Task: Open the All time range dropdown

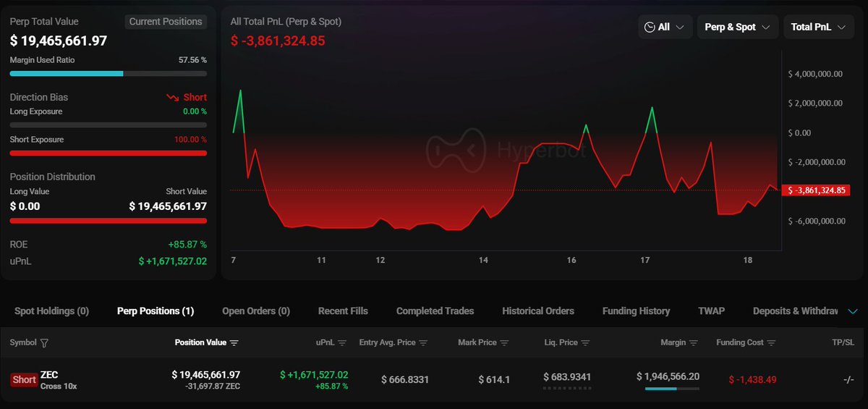Action: [x=665, y=27]
